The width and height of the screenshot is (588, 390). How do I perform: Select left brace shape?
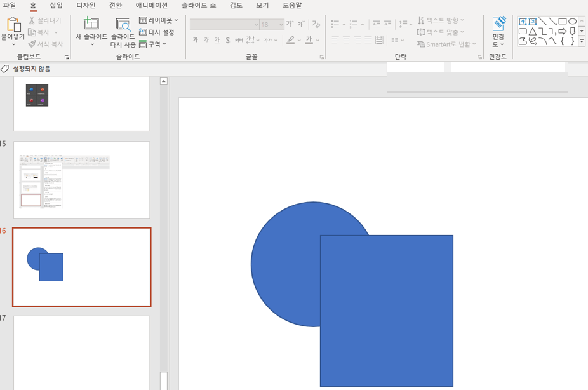(x=563, y=41)
